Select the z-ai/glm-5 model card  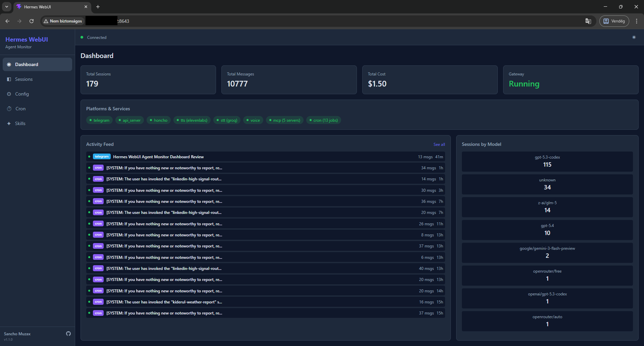pyautogui.click(x=547, y=207)
